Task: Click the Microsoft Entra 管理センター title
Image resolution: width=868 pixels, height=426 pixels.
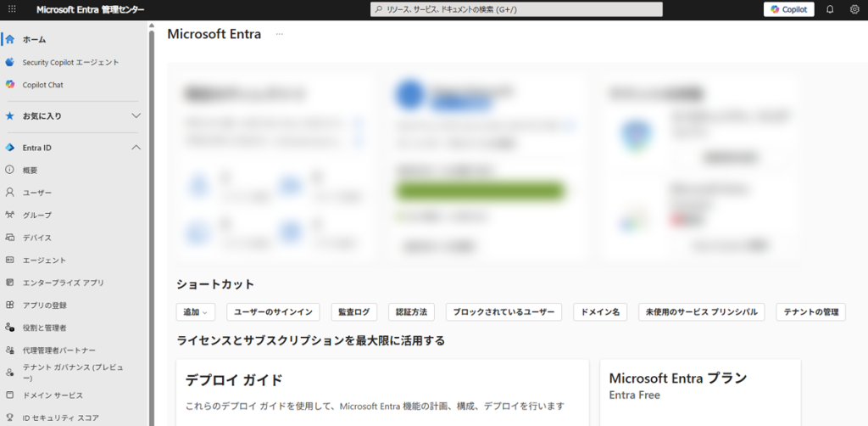Action: pos(90,9)
